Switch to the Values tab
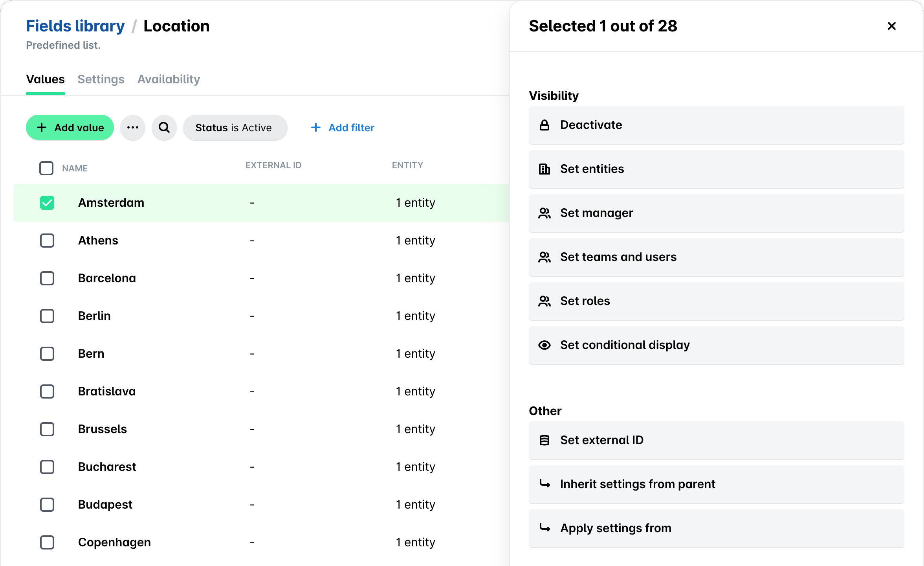The height and width of the screenshot is (566, 924). pos(46,79)
